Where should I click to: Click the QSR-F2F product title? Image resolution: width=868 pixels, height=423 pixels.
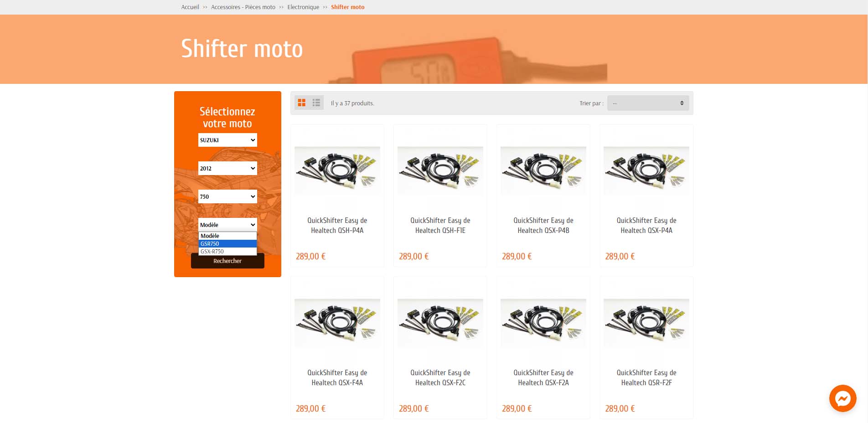646,377
